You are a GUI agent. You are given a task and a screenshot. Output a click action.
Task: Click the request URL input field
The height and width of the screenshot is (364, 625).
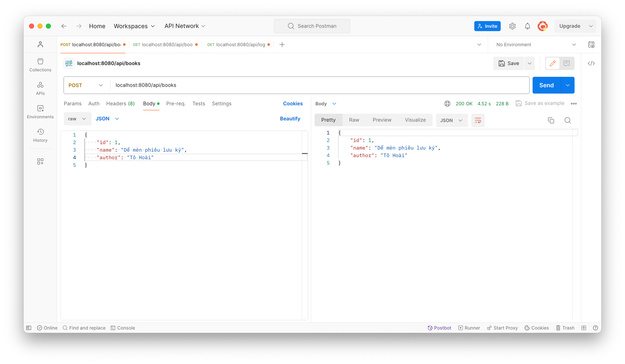pos(319,85)
